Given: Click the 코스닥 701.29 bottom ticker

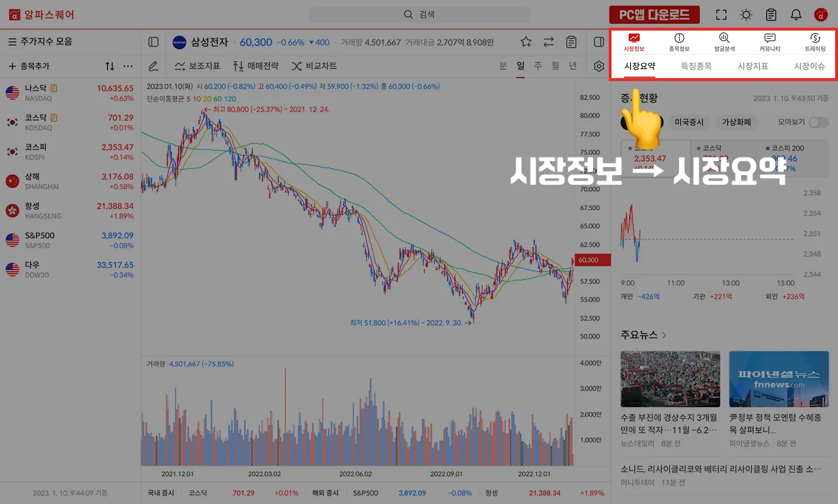Looking at the screenshot, I should (x=243, y=493).
